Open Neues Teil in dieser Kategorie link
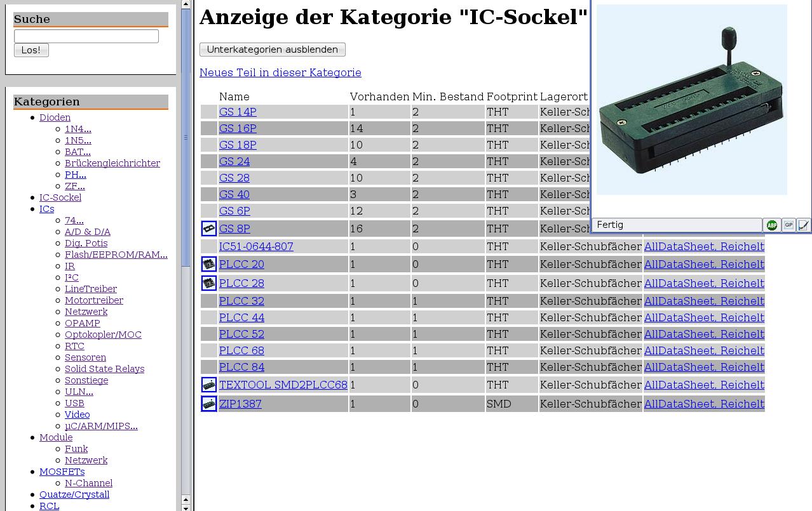This screenshot has width=812, height=511. coord(280,72)
